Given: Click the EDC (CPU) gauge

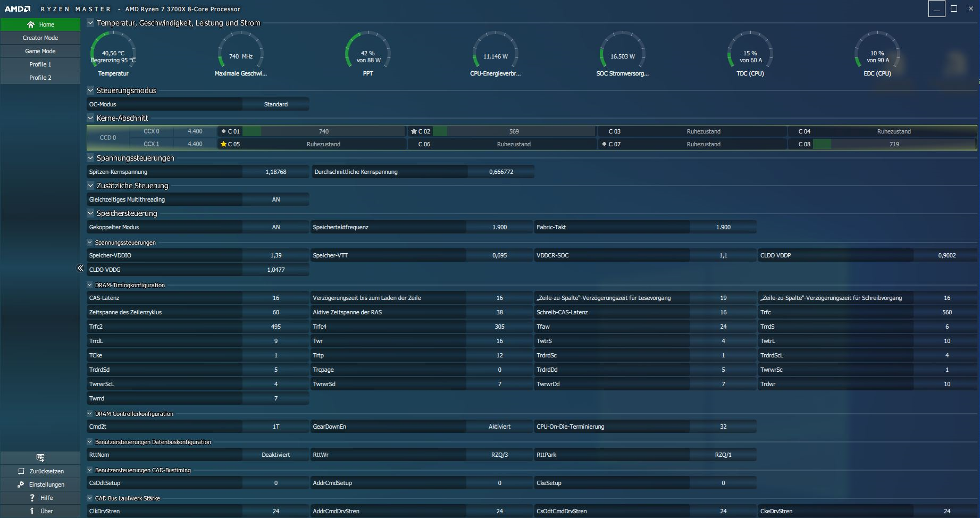Looking at the screenshot, I should pyautogui.click(x=877, y=54).
